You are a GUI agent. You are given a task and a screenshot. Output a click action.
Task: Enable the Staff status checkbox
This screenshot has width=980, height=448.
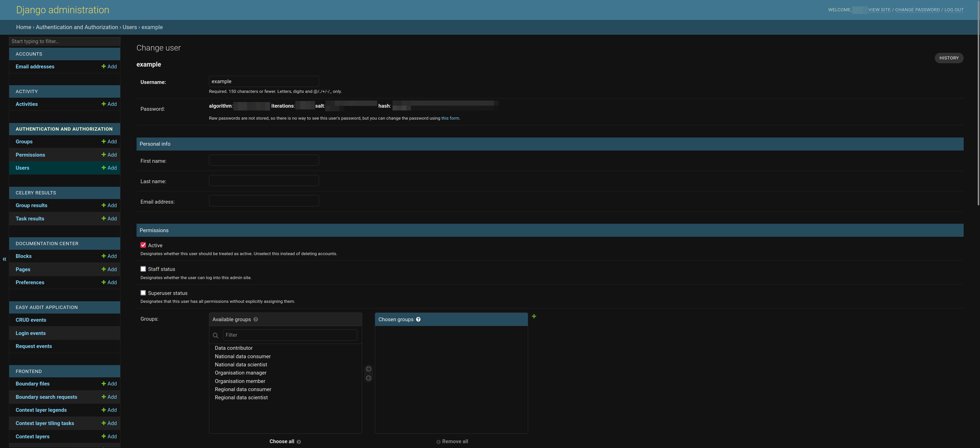coord(143,269)
